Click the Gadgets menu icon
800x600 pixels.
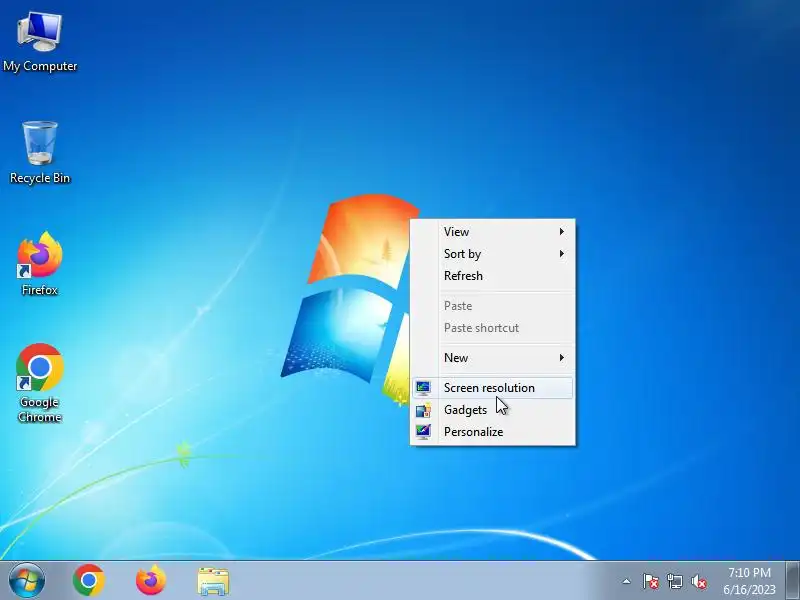423,410
